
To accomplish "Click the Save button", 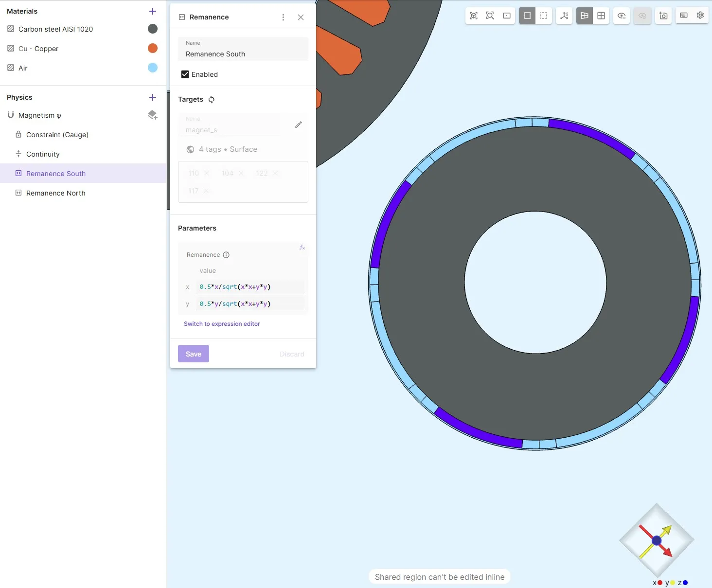I will (x=194, y=354).
